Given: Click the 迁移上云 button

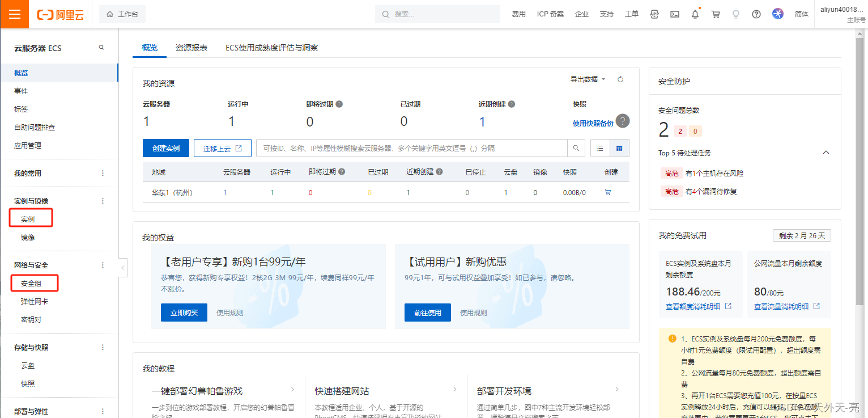Looking at the screenshot, I should pyautogui.click(x=222, y=148).
